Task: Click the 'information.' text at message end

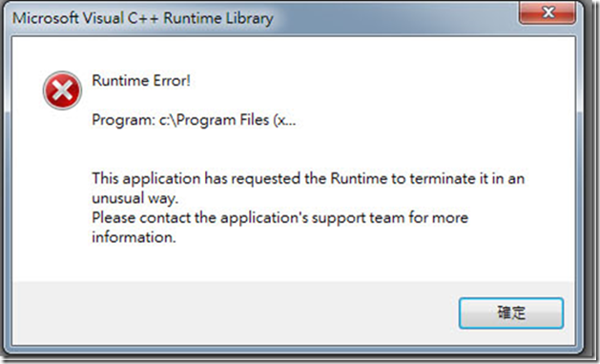Action: (134, 237)
